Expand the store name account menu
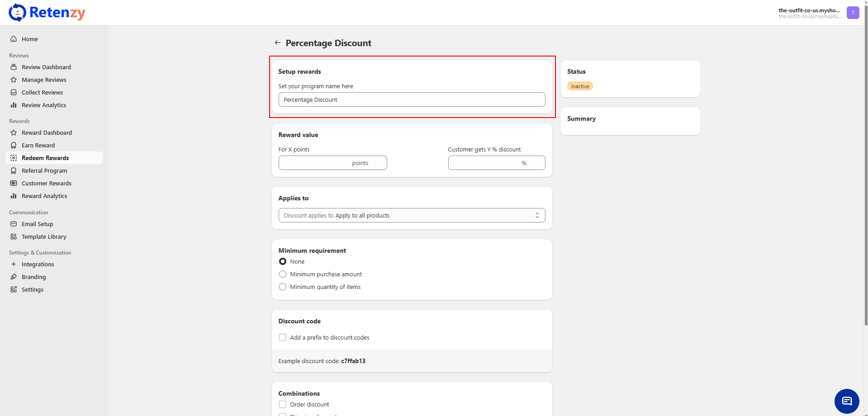Viewport: 868px width, 416px height. click(809, 13)
